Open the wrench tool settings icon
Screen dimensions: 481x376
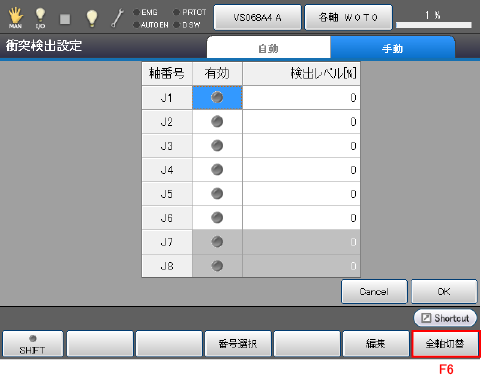(x=117, y=18)
